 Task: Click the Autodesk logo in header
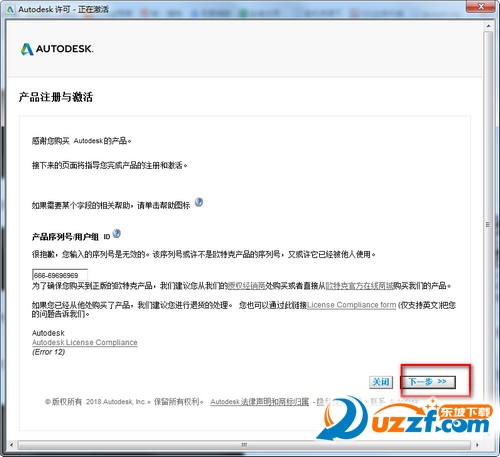[57, 49]
